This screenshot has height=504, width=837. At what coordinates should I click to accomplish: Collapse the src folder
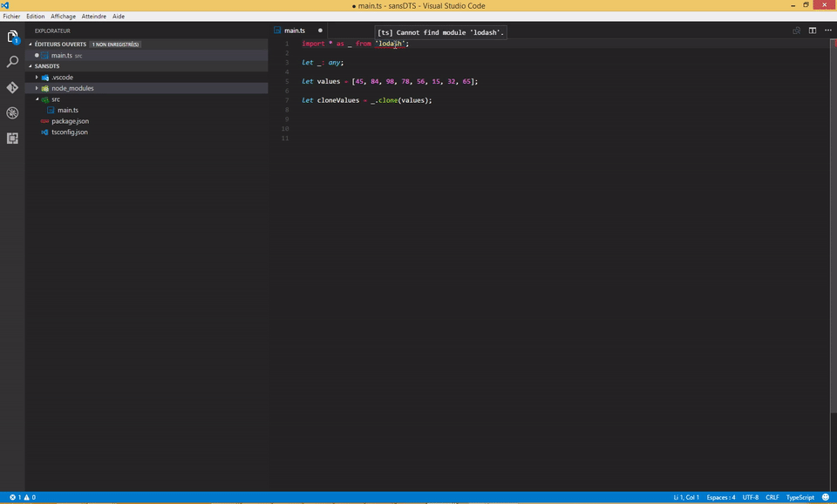pyautogui.click(x=55, y=99)
